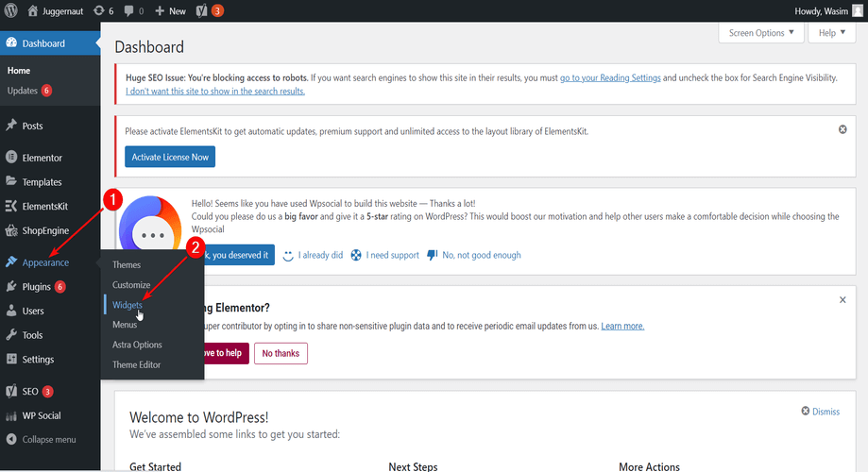The height and width of the screenshot is (472, 868).
Task: Open the comments bubble icon
Action: [129, 10]
